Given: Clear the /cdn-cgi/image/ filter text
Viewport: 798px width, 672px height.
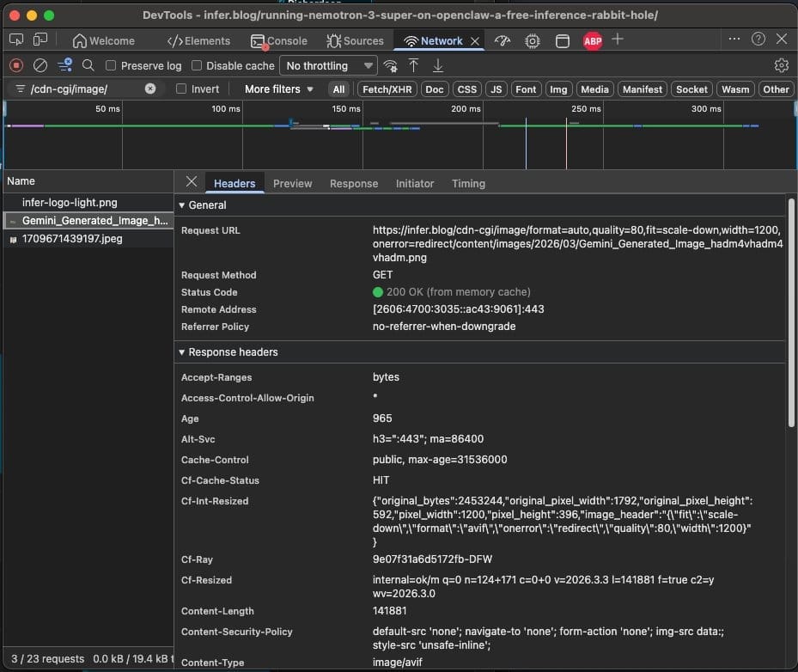Looking at the screenshot, I should [x=150, y=89].
